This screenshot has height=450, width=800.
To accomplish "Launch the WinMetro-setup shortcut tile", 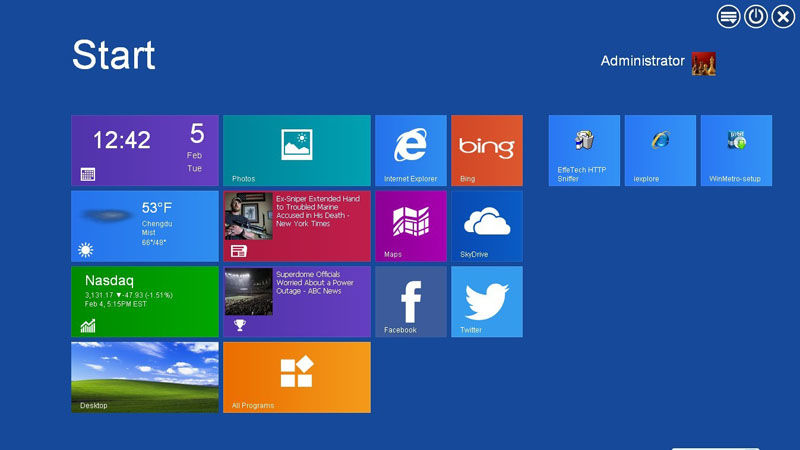I will [736, 151].
